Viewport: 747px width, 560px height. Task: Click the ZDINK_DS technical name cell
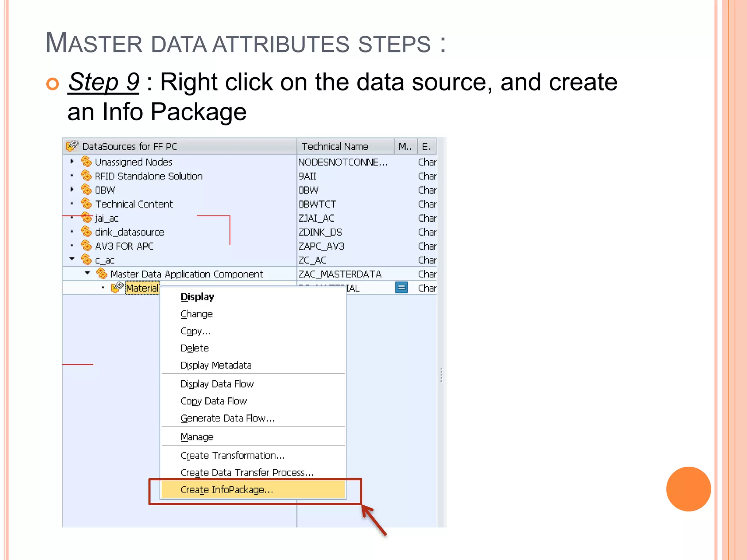click(320, 232)
